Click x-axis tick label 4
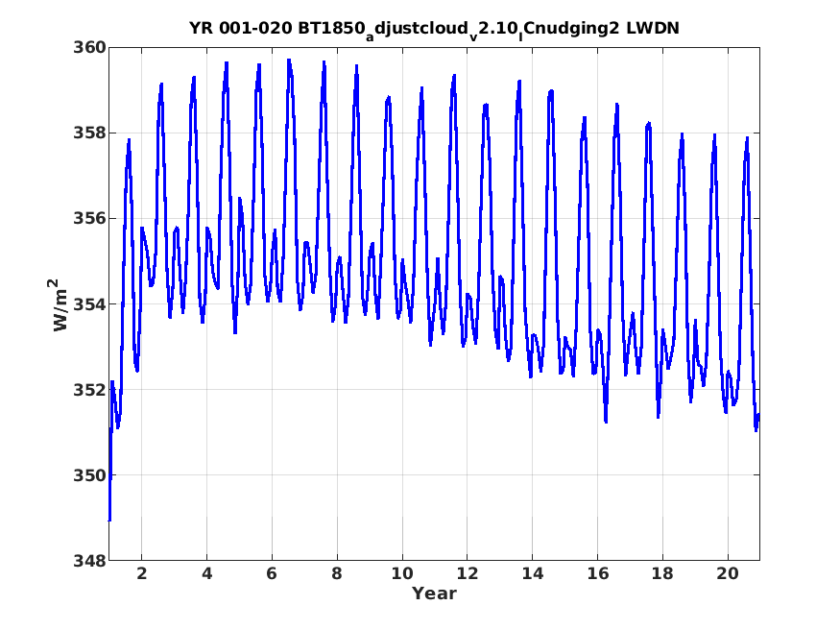840x630 pixels. pyautogui.click(x=206, y=573)
